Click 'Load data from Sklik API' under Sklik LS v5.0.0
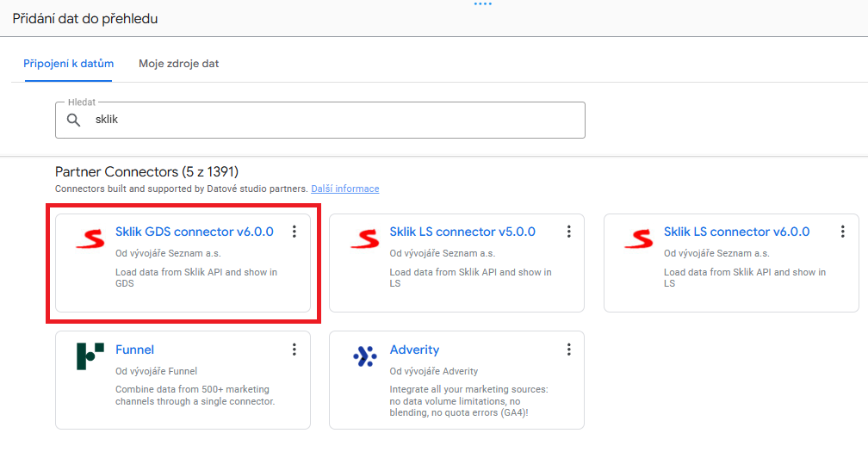Screen dimensions: 868x458 point(470,278)
